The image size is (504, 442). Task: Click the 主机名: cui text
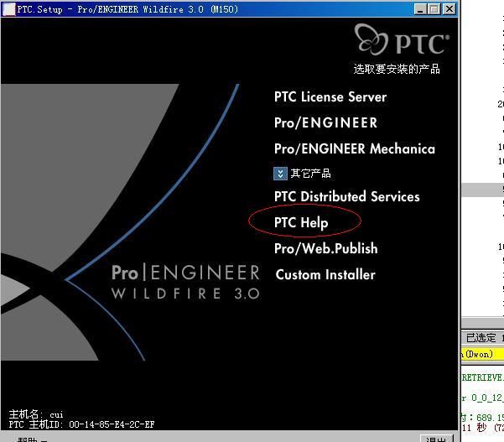pos(36,414)
